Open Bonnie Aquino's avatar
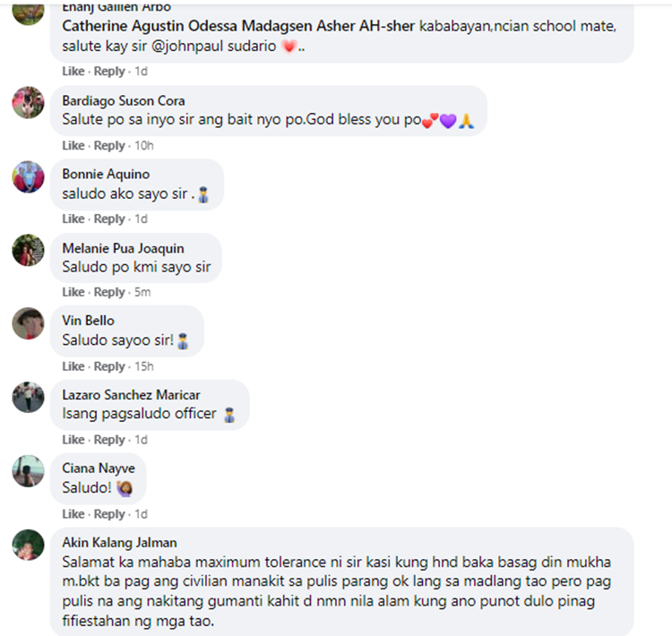Image resolution: width=672 pixels, height=636 pixels. pyautogui.click(x=28, y=177)
